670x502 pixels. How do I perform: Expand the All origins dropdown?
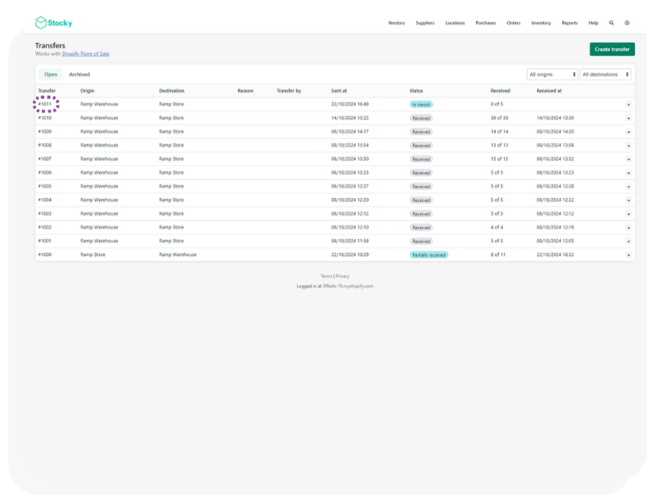tap(552, 75)
